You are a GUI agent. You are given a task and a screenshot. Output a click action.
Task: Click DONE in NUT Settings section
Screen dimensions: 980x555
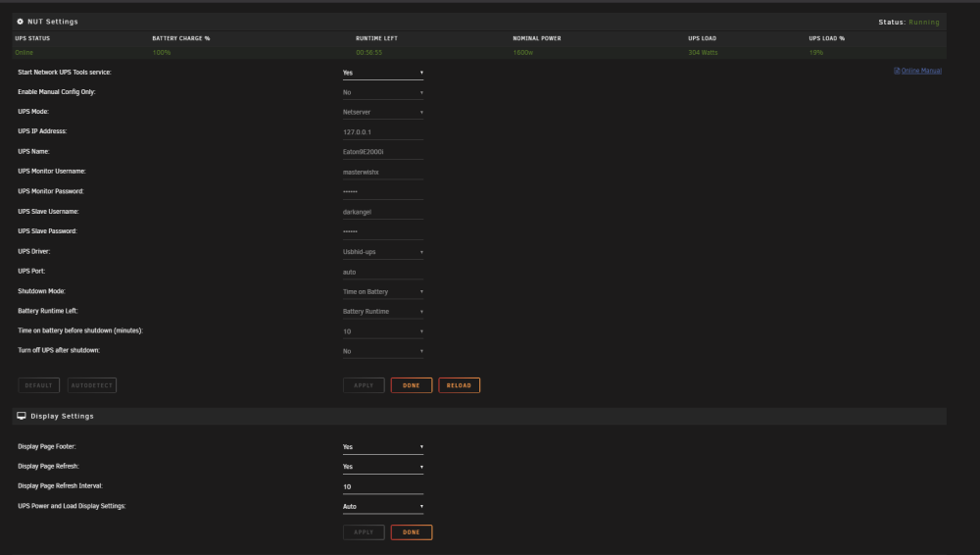[x=412, y=385]
